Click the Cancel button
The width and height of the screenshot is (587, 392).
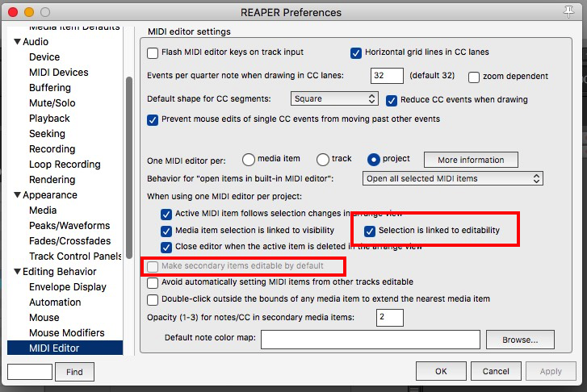tap(496, 371)
